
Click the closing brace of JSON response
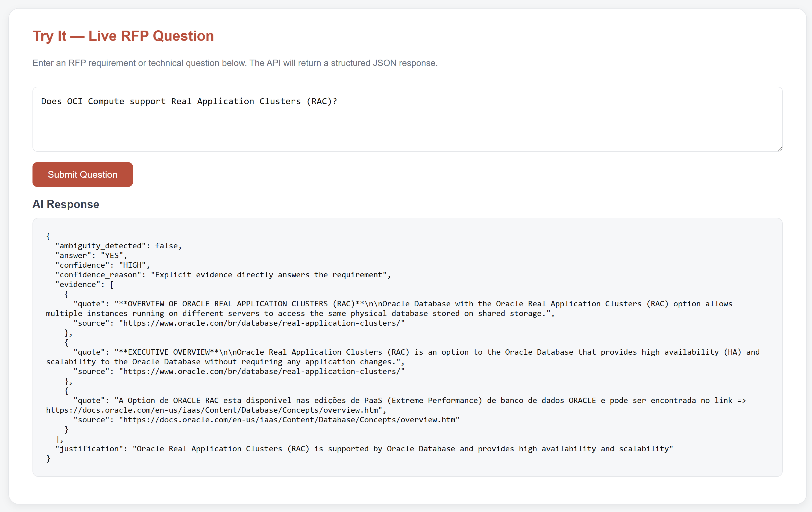(x=48, y=458)
